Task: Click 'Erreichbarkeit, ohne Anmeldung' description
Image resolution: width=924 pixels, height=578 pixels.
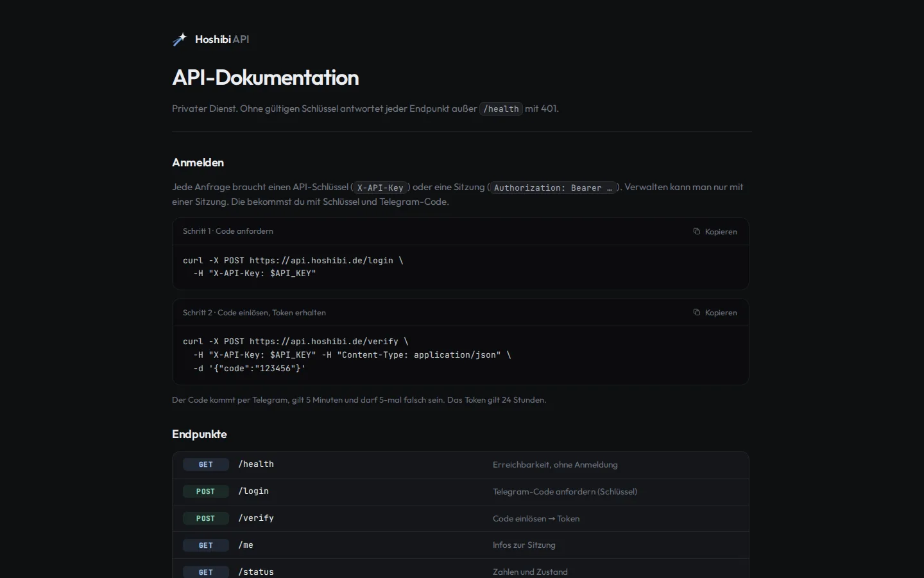Action: coord(555,464)
